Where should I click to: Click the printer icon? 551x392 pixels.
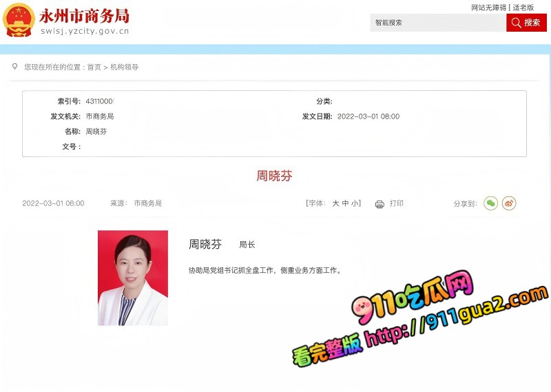click(x=380, y=204)
